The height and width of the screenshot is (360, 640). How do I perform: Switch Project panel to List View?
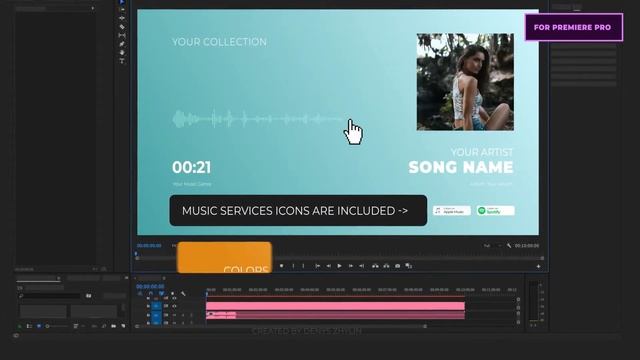[x=29, y=326]
